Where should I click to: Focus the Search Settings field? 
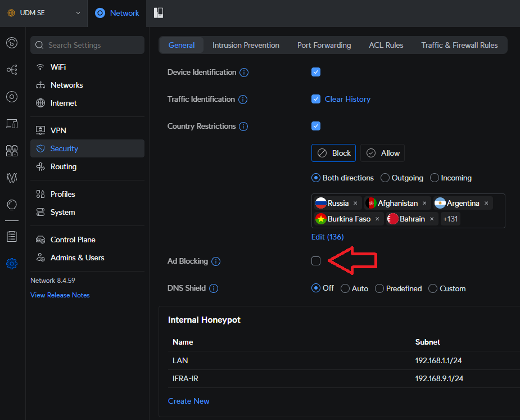pos(87,45)
